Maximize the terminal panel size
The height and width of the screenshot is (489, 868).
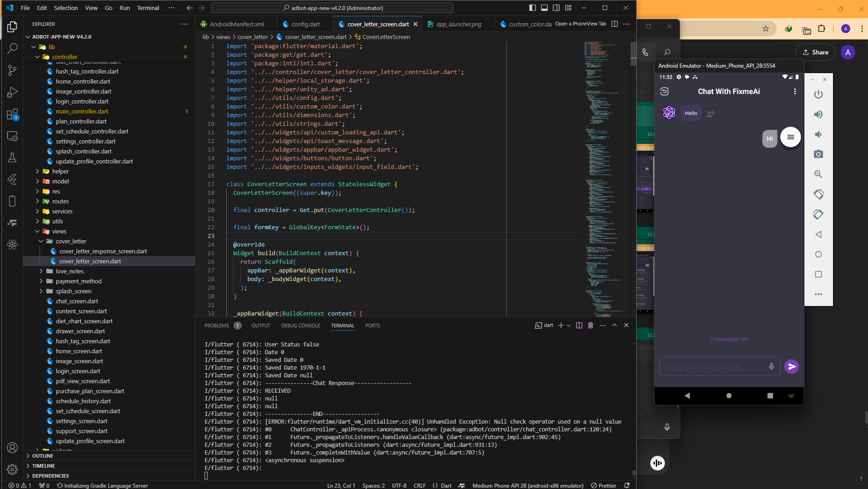pyautogui.click(x=614, y=326)
